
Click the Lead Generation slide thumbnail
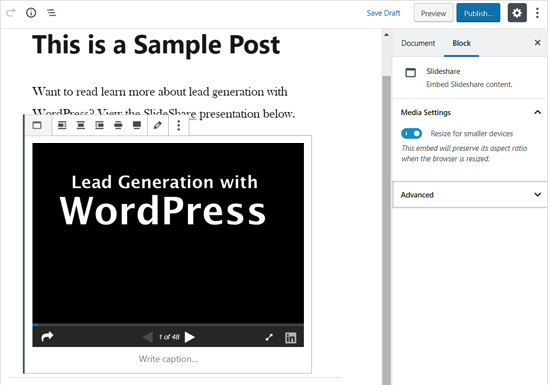pyautogui.click(x=168, y=233)
